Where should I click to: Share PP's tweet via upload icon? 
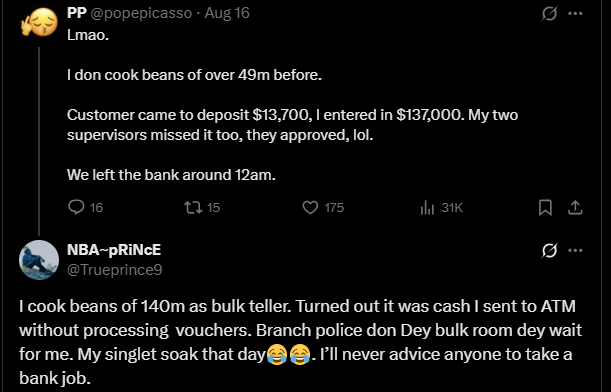pyautogui.click(x=575, y=207)
